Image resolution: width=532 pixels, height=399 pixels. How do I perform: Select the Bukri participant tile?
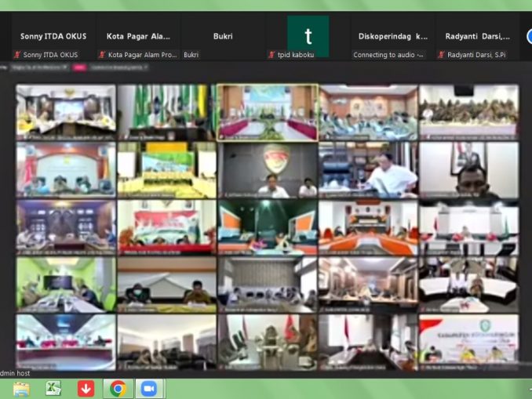[x=222, y=36]
